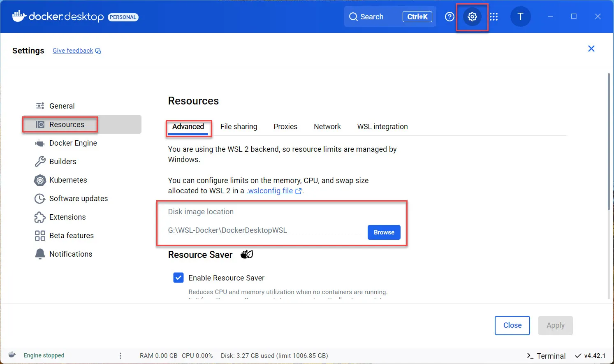Open the .wslconfig file link
This screenshot has width=614, height=364.
pos(270,190)
